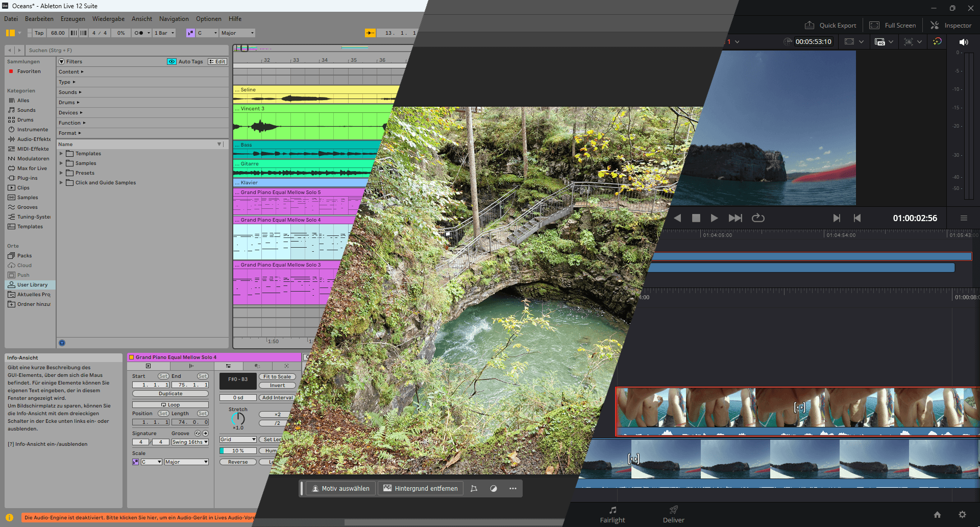Image resolution: width=980 pixels, height=527 pixels.
Task: Open the Inspector panel
Action: point(950,26)
